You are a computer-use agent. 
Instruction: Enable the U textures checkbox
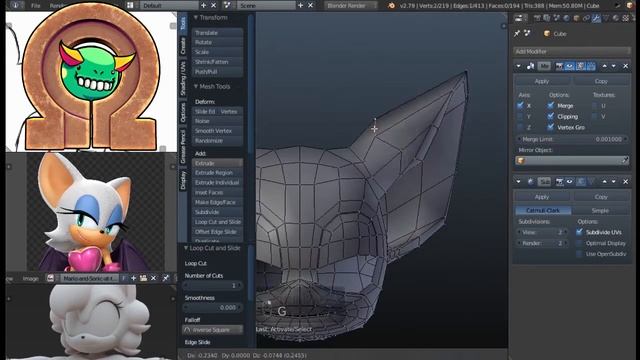595,106
